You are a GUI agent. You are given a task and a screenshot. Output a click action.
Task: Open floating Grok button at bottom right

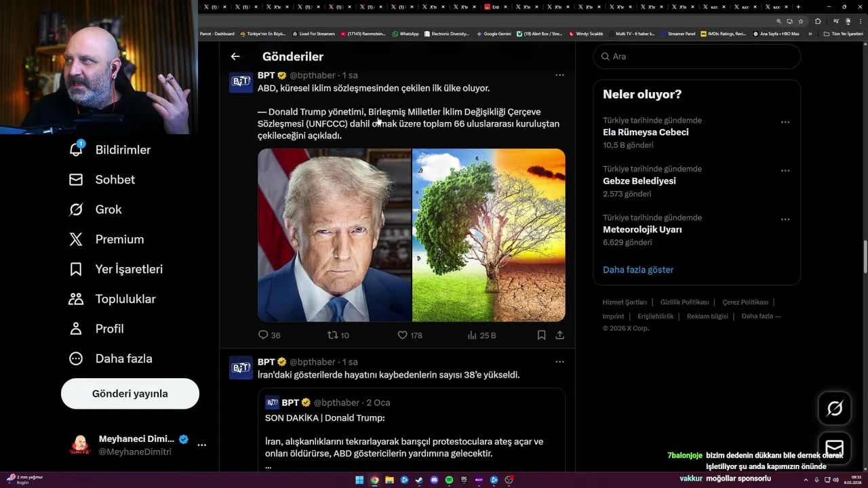pos(835,408)
